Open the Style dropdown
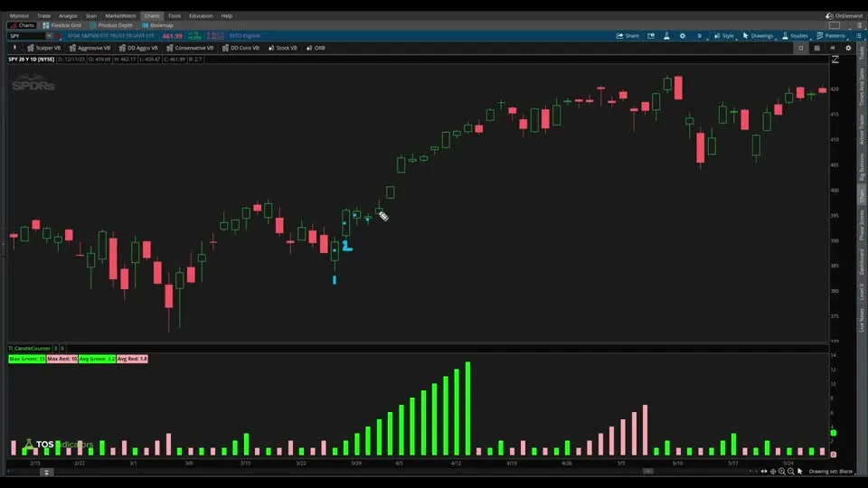This screenshot has width=868, height=488. coord(724,36)
